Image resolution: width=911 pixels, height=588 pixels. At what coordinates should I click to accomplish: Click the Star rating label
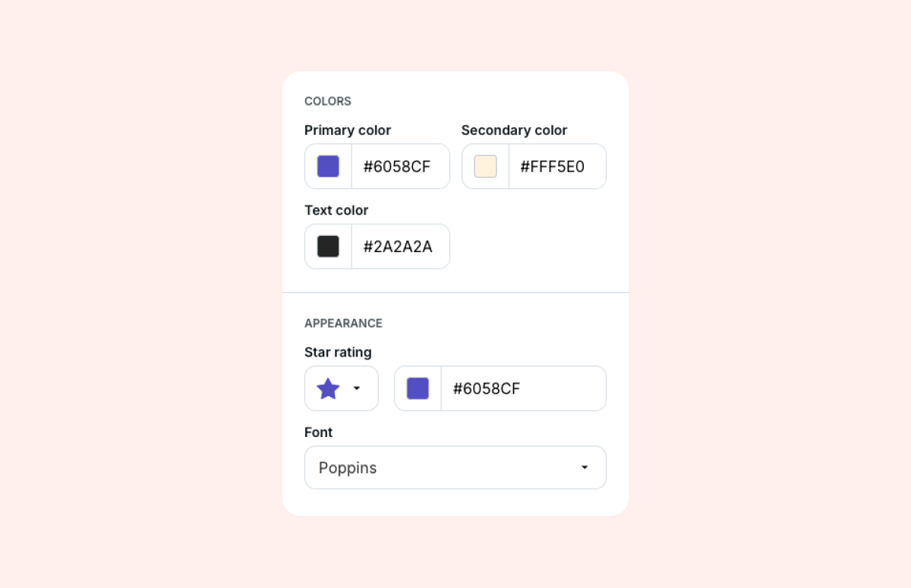338,352
